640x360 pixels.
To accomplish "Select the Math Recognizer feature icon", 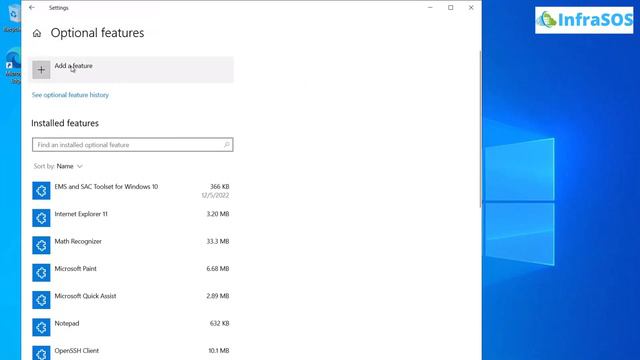I will (x=41, y=245).
